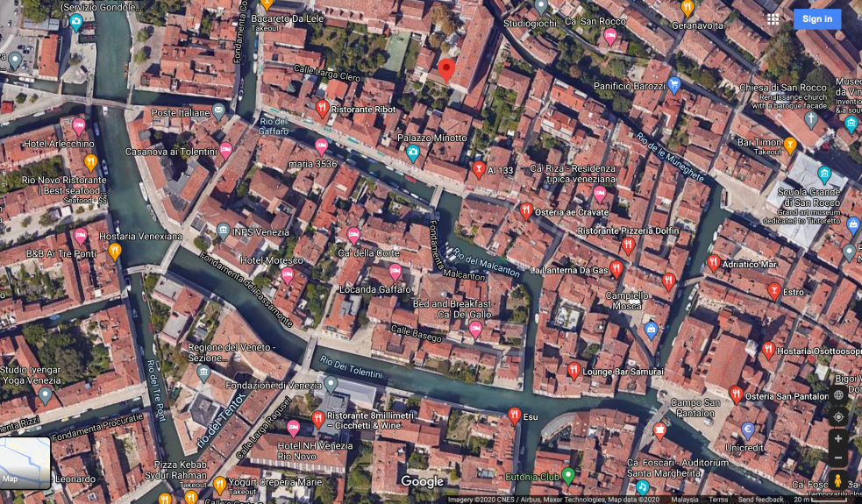Switch to Map view thumbnail
This screenshot has width=862, height=504.
[x=25, y=462]
